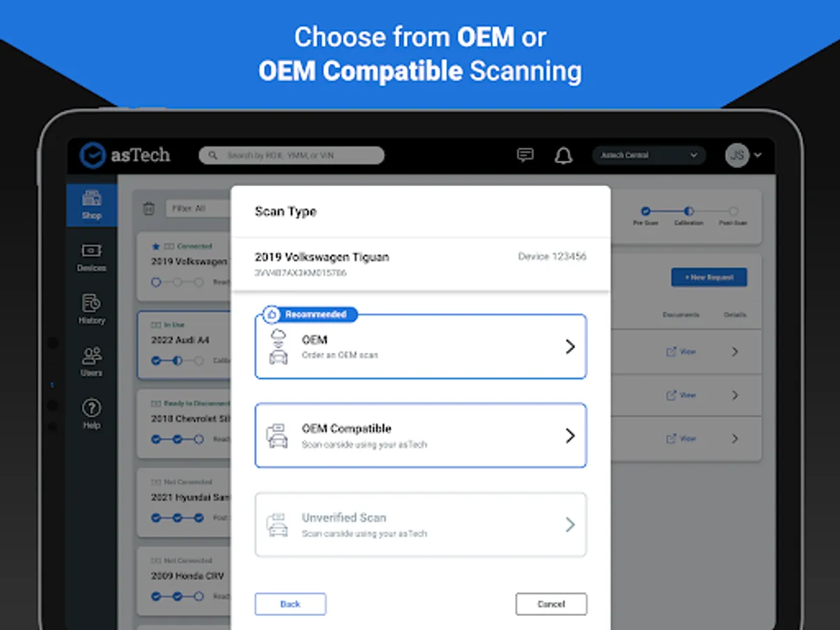Click the Post Scan progress step
840x630 pixels.
733,215
